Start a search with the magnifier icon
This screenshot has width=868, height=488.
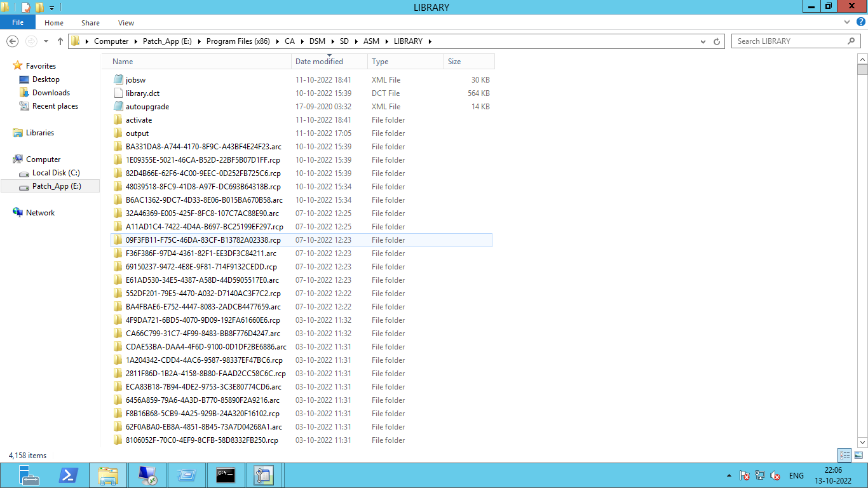pyautogui.click(x=851, y=41)
